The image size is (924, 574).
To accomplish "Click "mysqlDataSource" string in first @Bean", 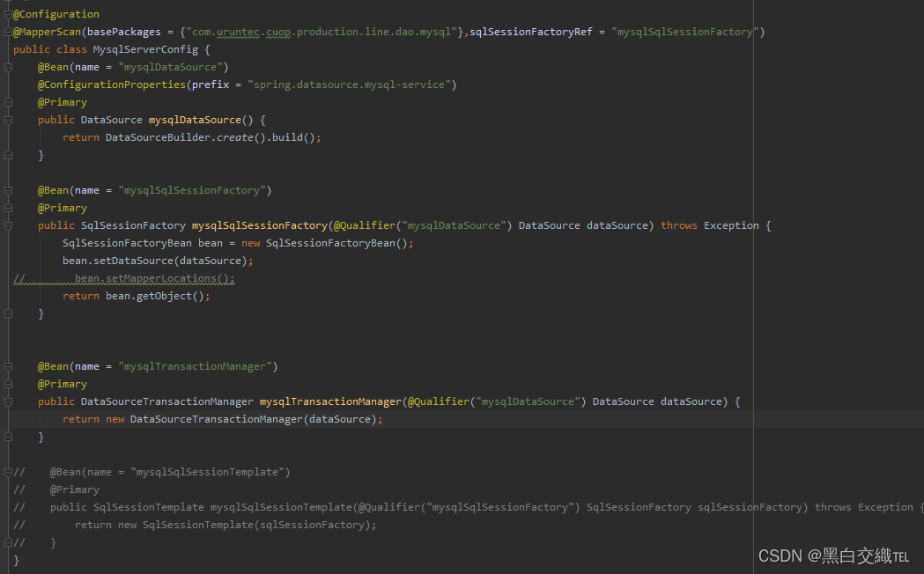I will coord(170,67).
